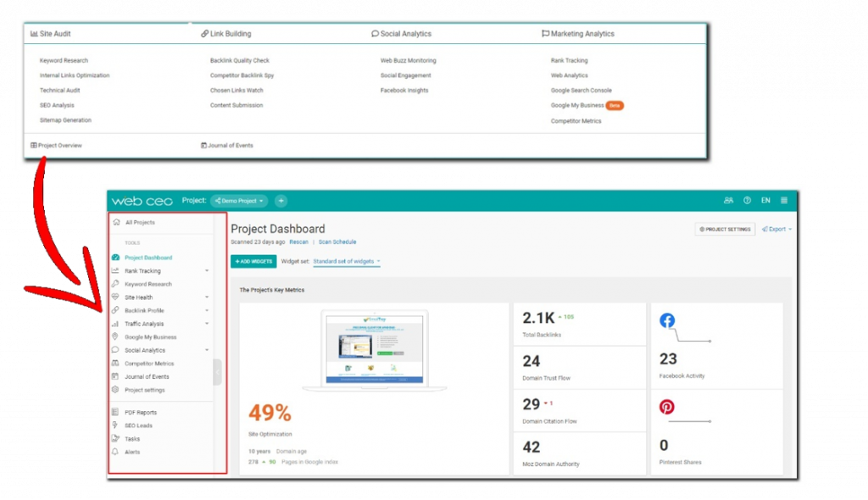
Task: Switch language with the EN selector
Action: (x=765, y=201)
